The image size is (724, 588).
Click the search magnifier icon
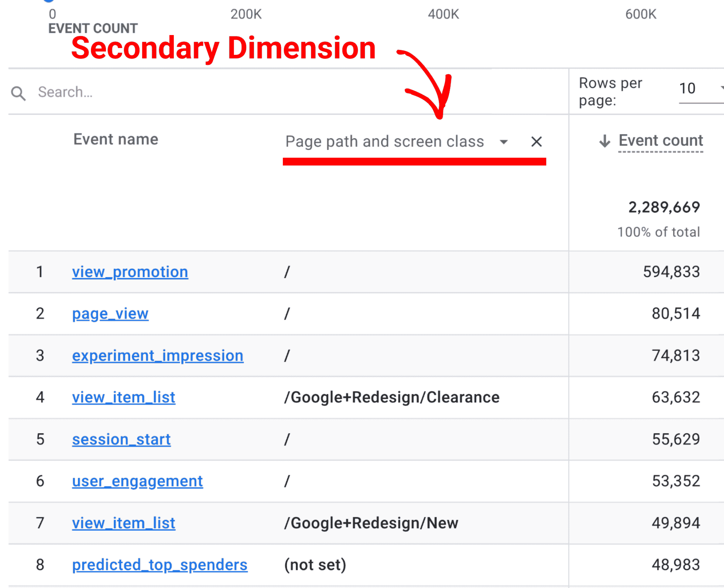(x=18, y=93)
